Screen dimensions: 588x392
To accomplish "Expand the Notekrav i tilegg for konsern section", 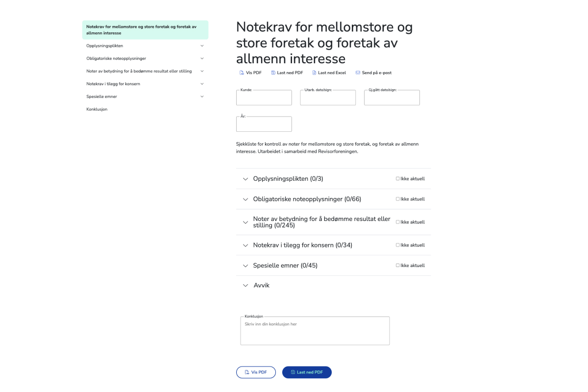I will click(x=245, y=245).
